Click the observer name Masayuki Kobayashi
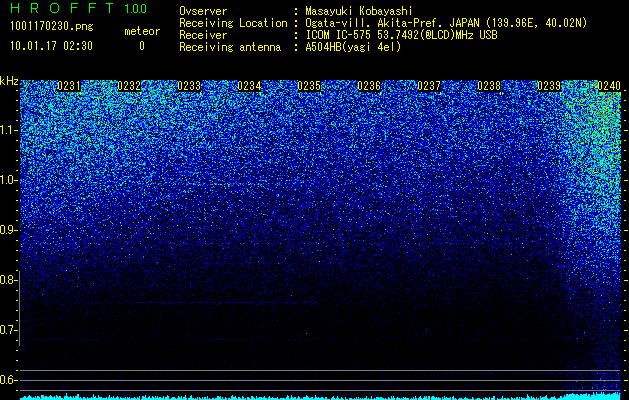 click(x=359, y=11)
